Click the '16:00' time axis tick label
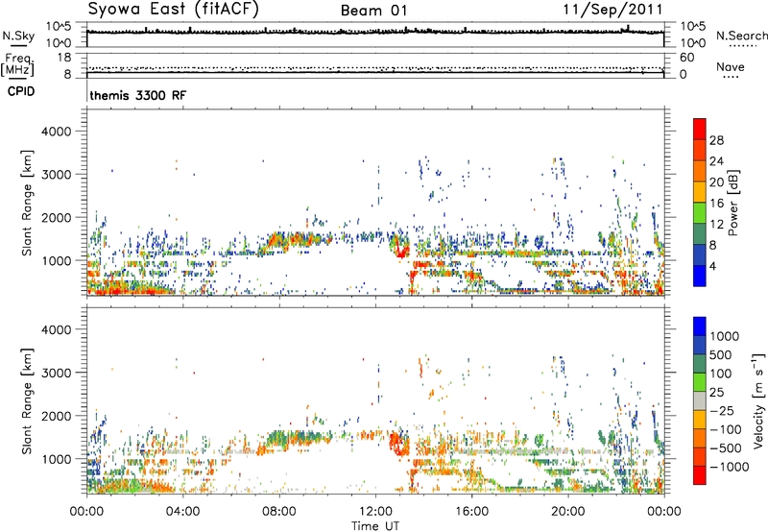768x532 pixels. coord(471,512)
